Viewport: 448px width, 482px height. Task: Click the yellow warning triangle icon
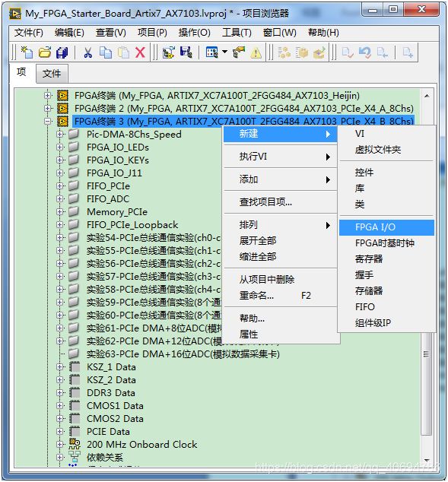(x=256, y=53)
